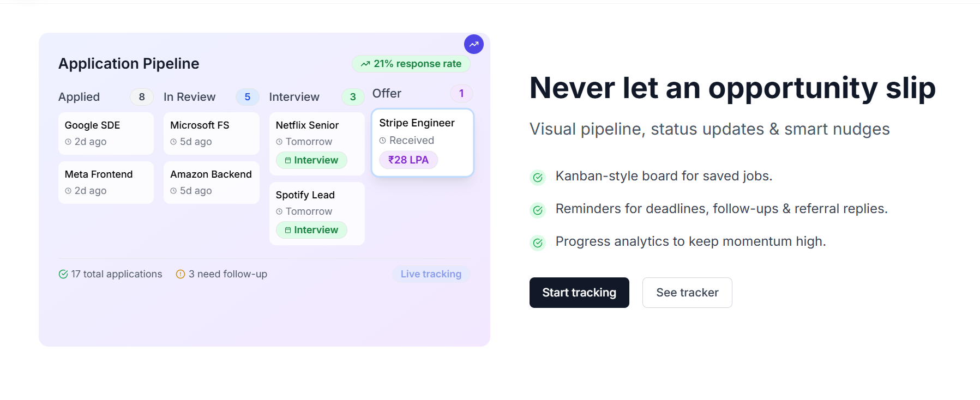Click the green check beside total applications
Image resolution: width=980 pixels, height=400 pixels.
pos(63,274)
